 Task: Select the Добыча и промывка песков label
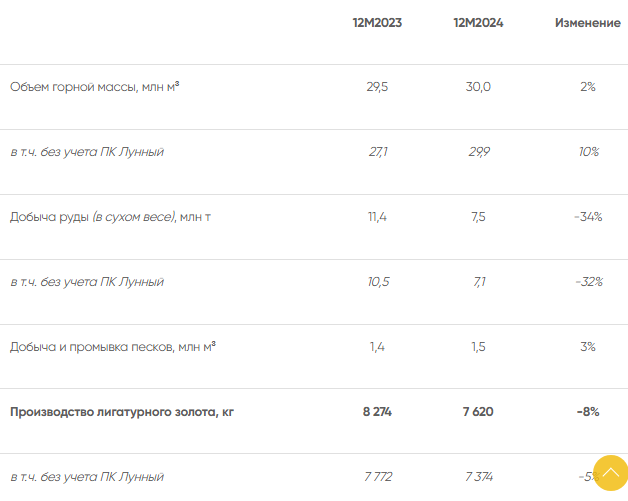(112, 347)
